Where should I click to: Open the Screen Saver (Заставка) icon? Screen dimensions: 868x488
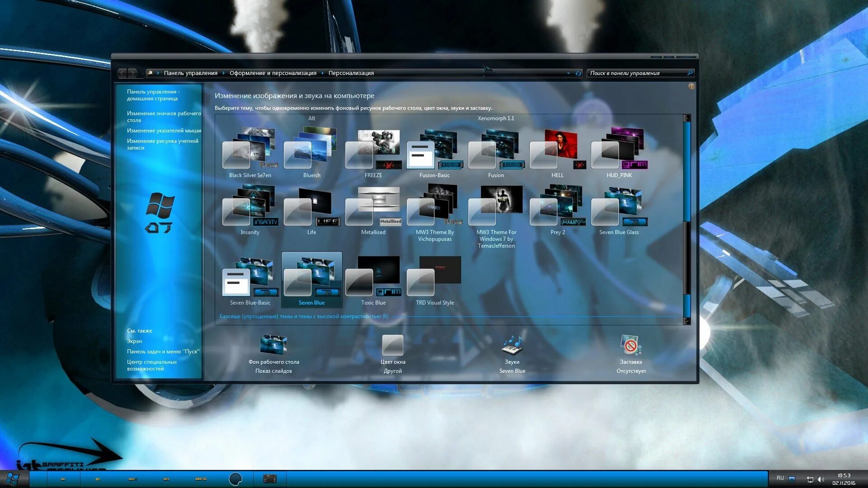pyautogui.click(x=631, y=345)
